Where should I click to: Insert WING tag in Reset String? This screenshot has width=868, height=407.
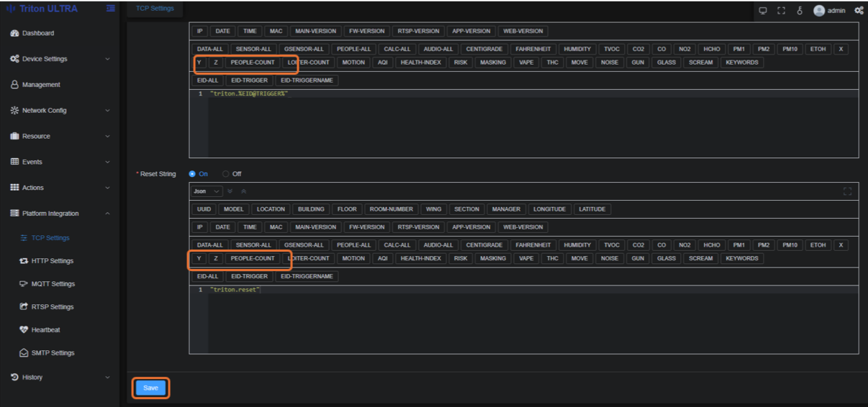[x=433, y=209]
